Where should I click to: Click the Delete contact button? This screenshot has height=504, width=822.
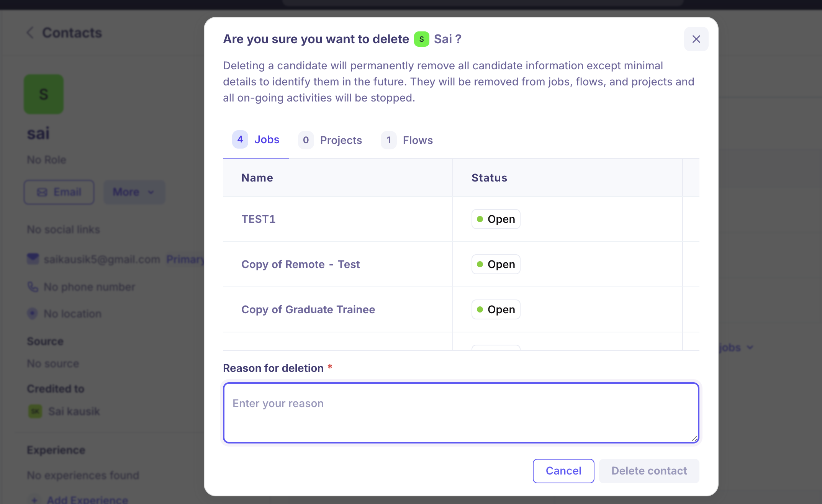point(649,471)
